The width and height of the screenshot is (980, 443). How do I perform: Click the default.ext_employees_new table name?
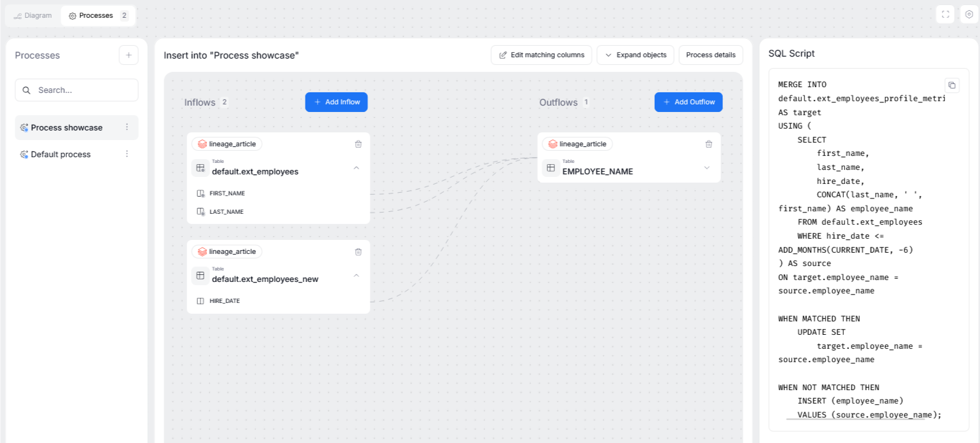(265, 279)
